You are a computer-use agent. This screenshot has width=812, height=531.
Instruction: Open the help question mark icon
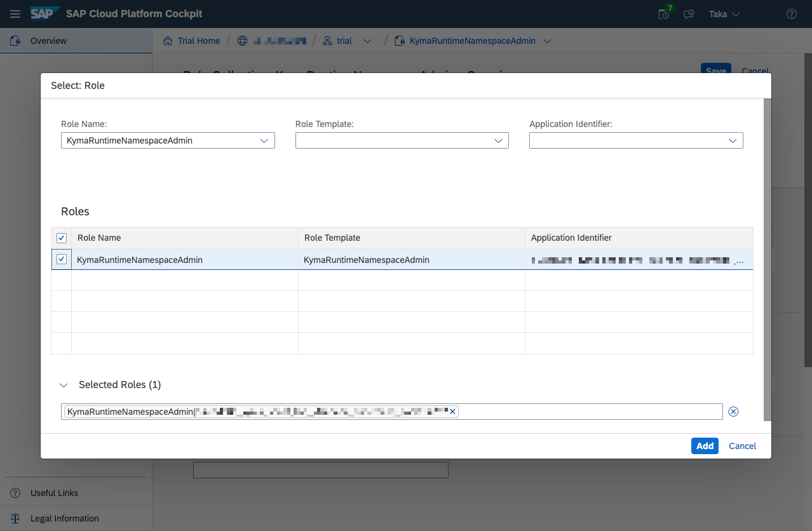coord(792,14)
